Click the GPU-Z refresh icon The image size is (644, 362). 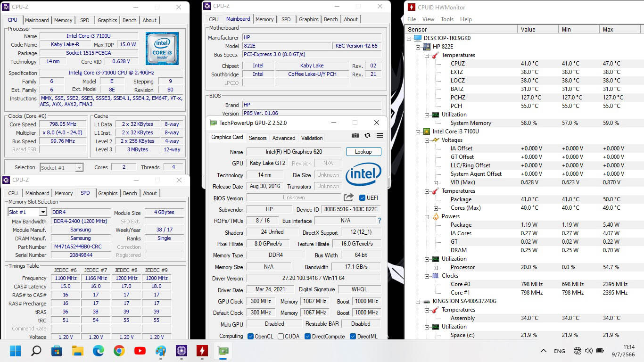click(x=367, y=136)
